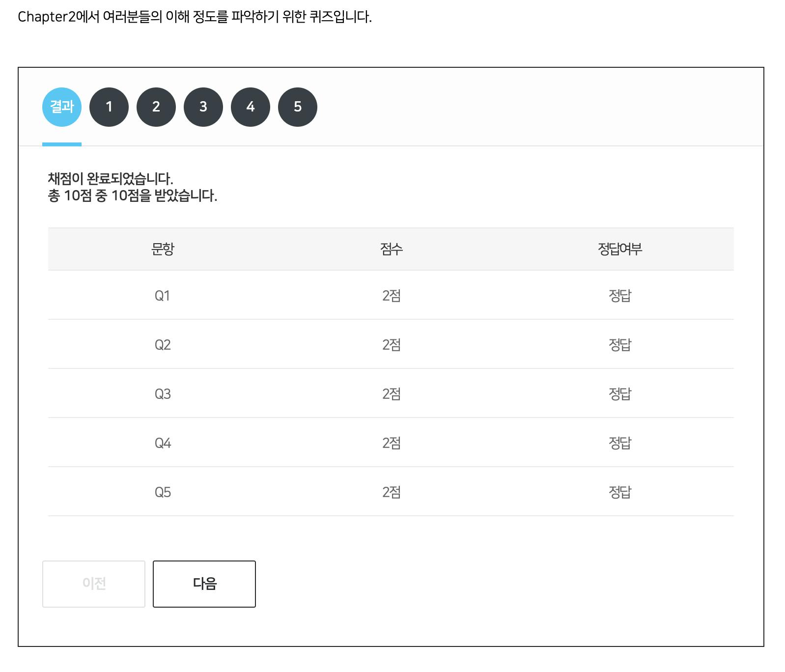Select the Q3 row label
The height and width of the screenshot is (672, 785).
pos(163,394)
